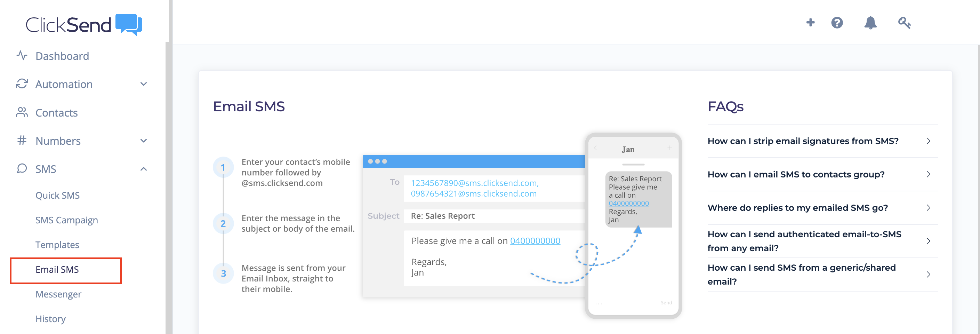
Task: Expand the Numbers menu chevron
Action: tap(143, 141)
